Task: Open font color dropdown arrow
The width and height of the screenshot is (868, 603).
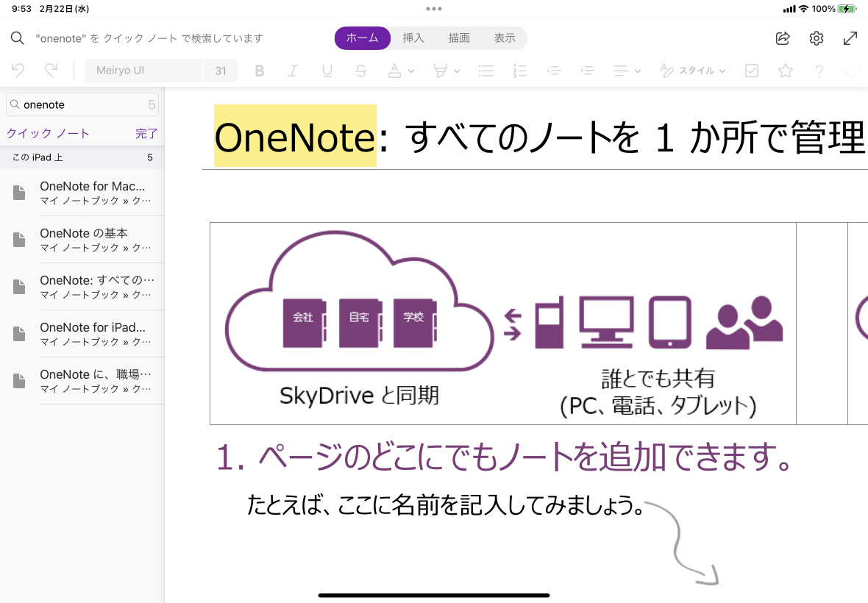Action: point(410,71)
